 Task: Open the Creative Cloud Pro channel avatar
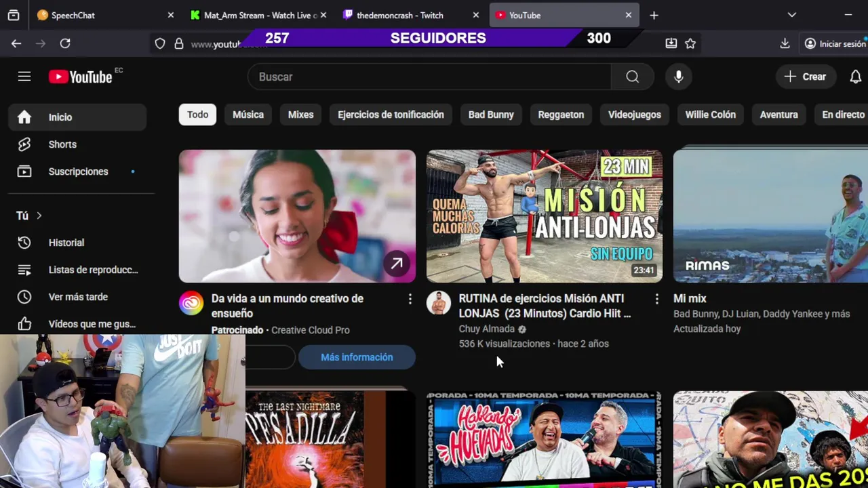pyautogui.click(x=191, y=303)
